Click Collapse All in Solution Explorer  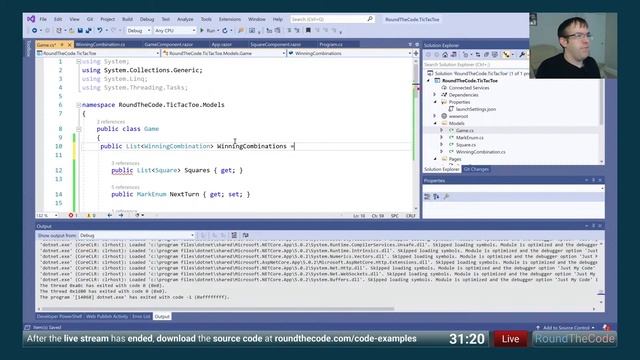point(486,55)
